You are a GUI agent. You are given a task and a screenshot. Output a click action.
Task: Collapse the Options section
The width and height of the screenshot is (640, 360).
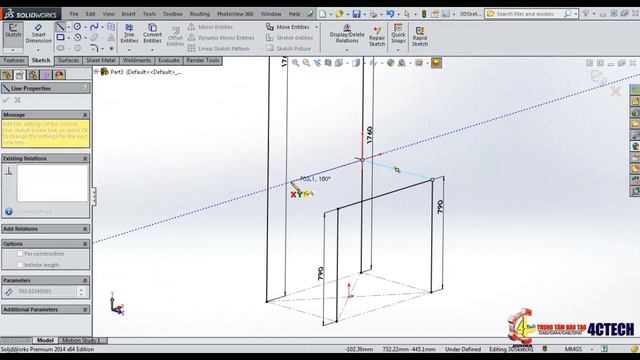tap(85, 244)
